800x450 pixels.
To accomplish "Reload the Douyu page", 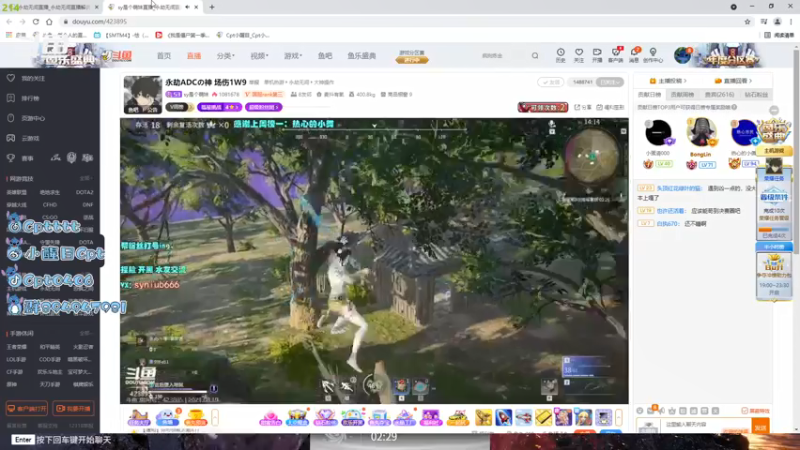I will [x=36, y=21].
